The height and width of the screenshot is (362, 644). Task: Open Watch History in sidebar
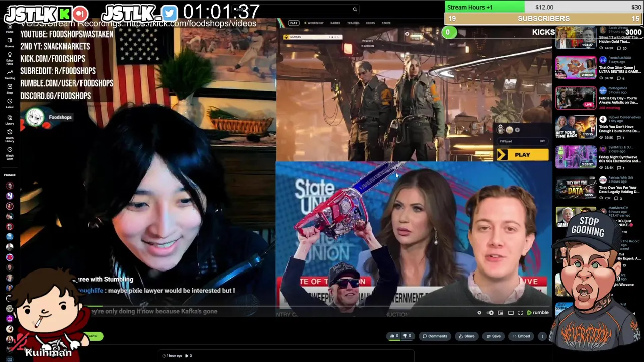[x=10, y=137]
